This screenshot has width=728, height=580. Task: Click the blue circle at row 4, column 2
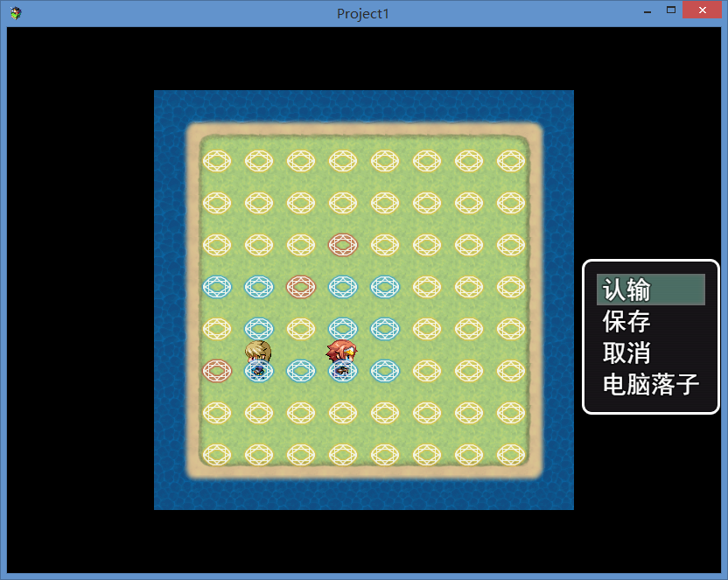[259, 287]
